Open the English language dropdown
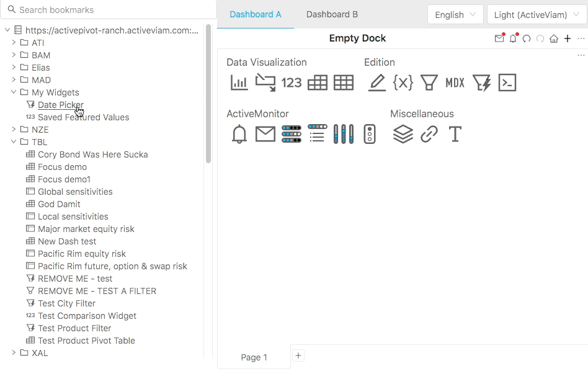Viewport: 588px width, 371px height. point(455,15)
